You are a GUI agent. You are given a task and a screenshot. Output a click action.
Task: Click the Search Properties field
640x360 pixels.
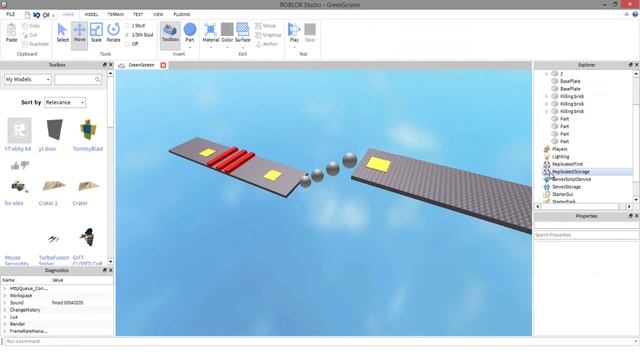click(586, 235)
